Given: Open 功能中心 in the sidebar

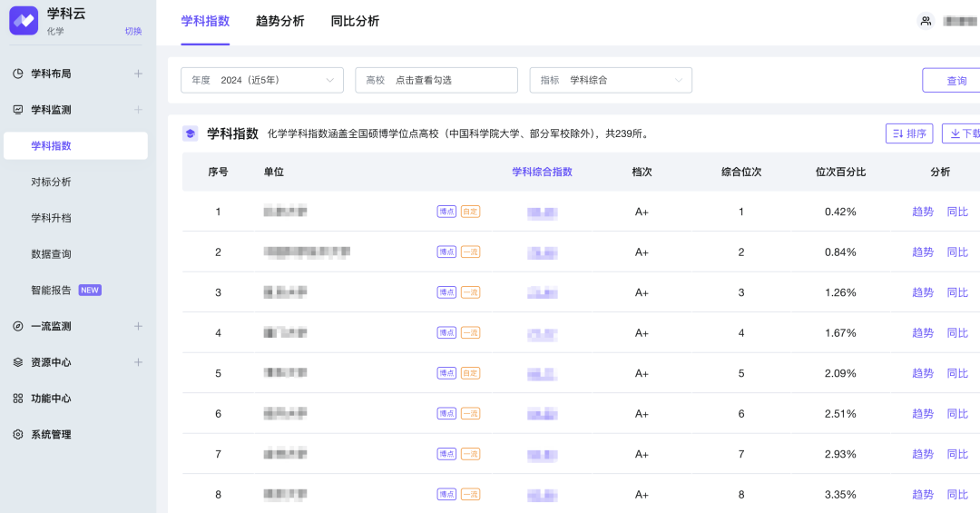Looking at the screenshot, I should [x=51, y=399].
